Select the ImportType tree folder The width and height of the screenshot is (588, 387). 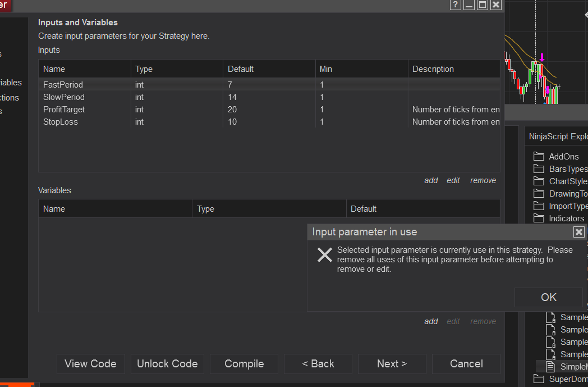[x=567, y=206]
